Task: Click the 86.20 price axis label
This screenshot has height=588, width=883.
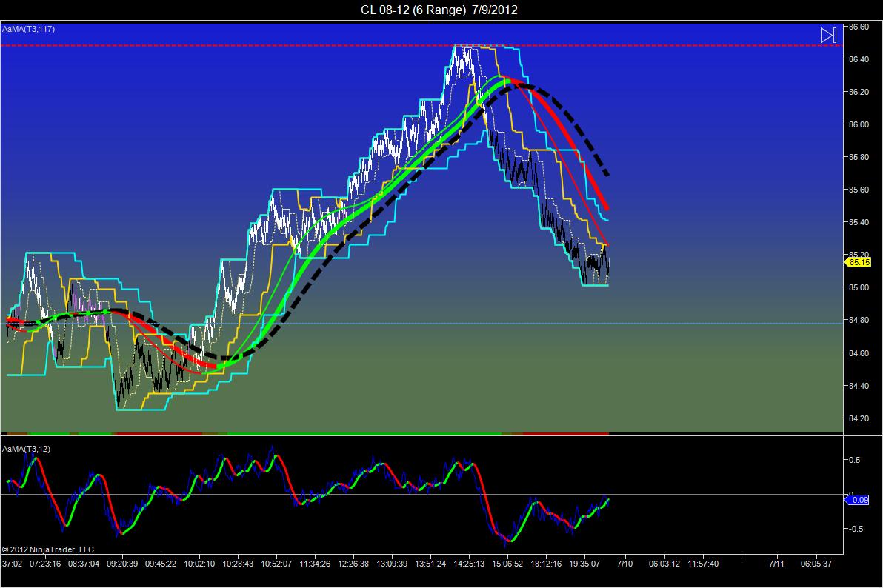Action: coord(859,92)
